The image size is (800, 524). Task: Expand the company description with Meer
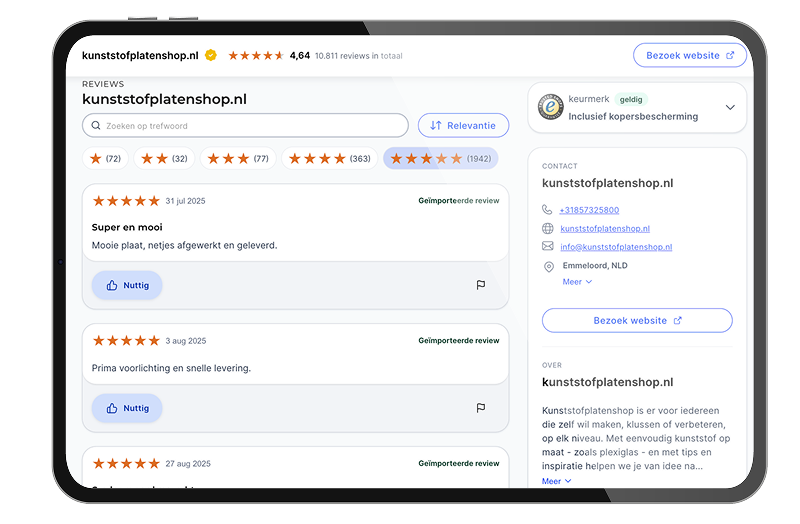[556, 481]
